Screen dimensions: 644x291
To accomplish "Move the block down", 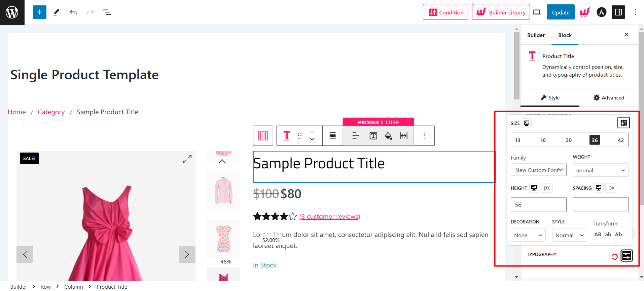I will (312, 139).
